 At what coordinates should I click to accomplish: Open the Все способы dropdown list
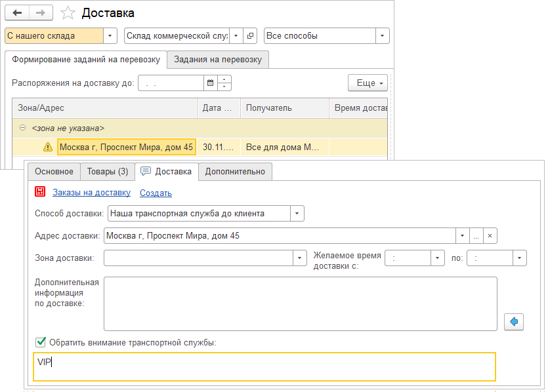point(382,36)
